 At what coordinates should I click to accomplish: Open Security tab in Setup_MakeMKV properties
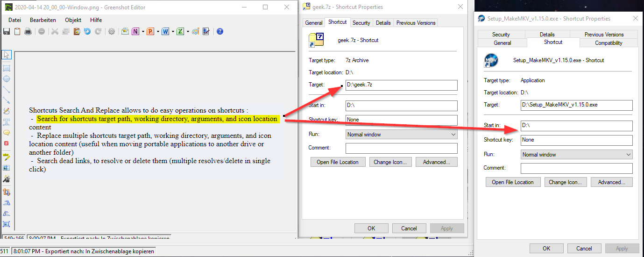coord(501,34)
